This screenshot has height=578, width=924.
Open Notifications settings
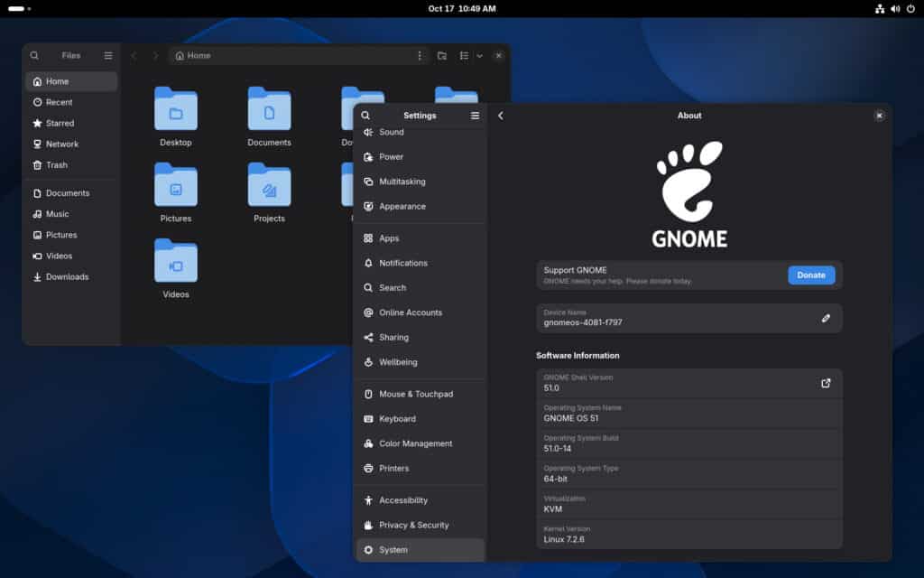[420, 263]
